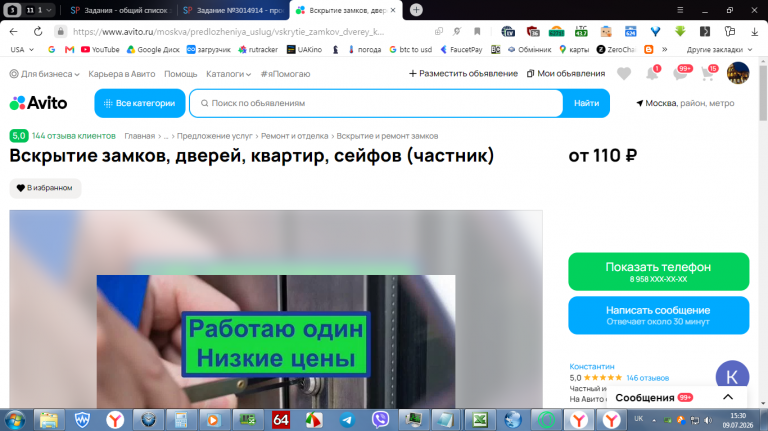Open the Gmail bookmark icon
Image resolution: width=768 pixels, height=431 pixels.
click(x=69, y=49)
